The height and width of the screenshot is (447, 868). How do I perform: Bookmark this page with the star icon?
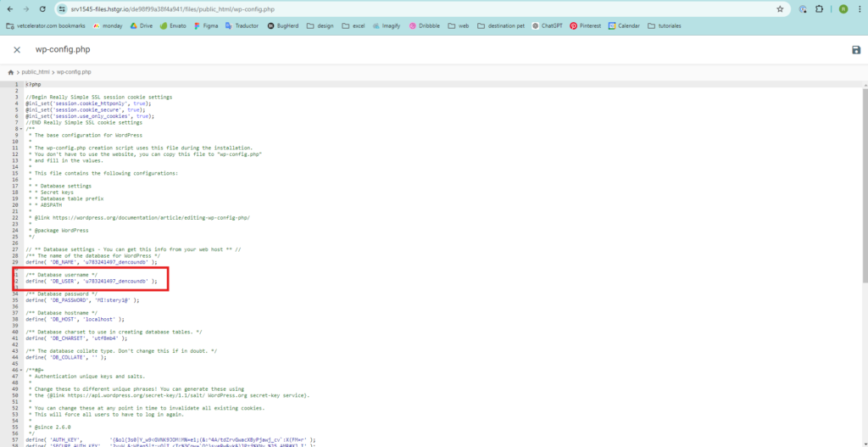[x=780, y=8]
